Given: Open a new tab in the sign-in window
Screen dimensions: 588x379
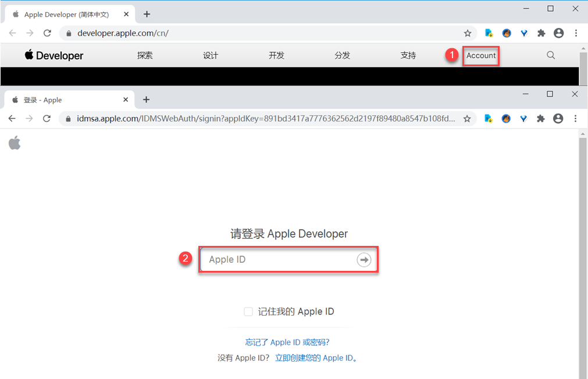Looking at the screenshot, I should (x=146, y=100).
